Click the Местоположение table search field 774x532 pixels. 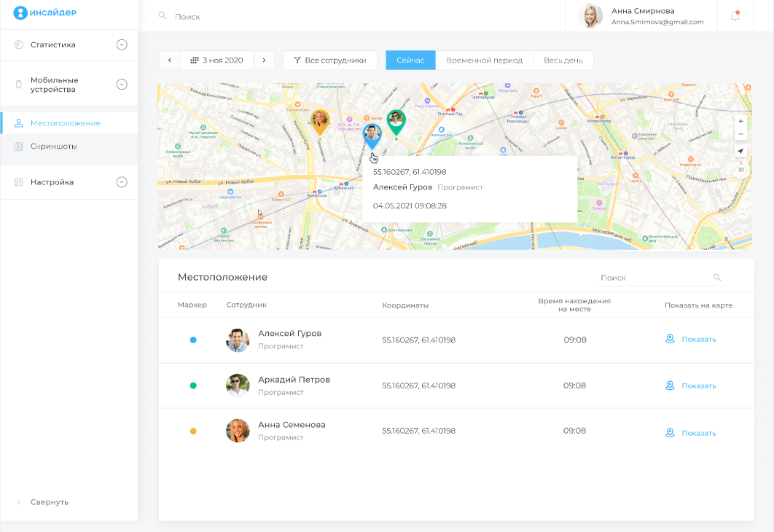(x=652, y=278)
